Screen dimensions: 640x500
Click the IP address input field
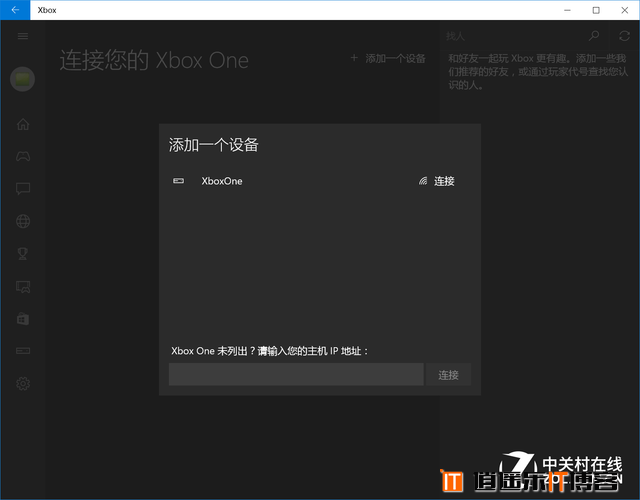[x=296, y=374]
